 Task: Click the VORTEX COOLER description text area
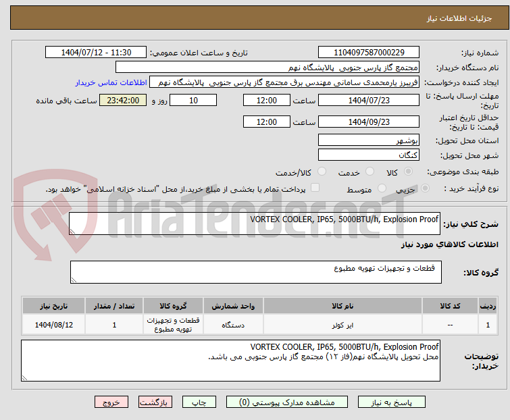click(x=255, y=224)
